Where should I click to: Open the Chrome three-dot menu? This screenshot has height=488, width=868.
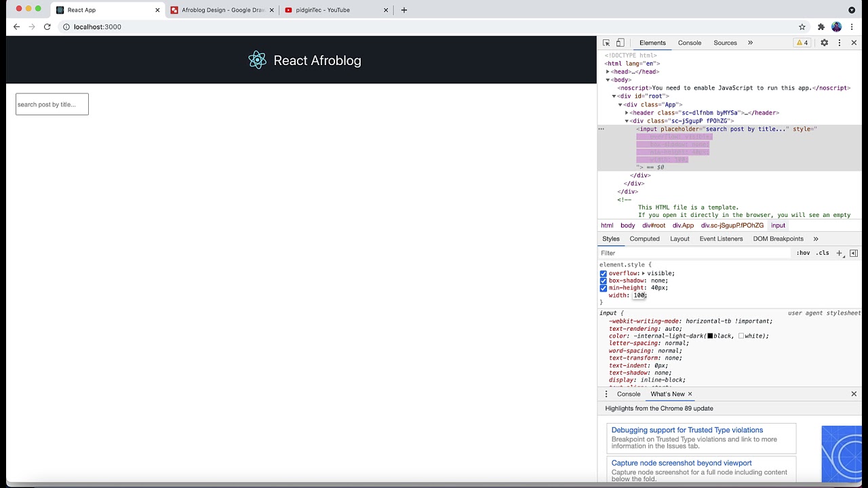point(852,27)
